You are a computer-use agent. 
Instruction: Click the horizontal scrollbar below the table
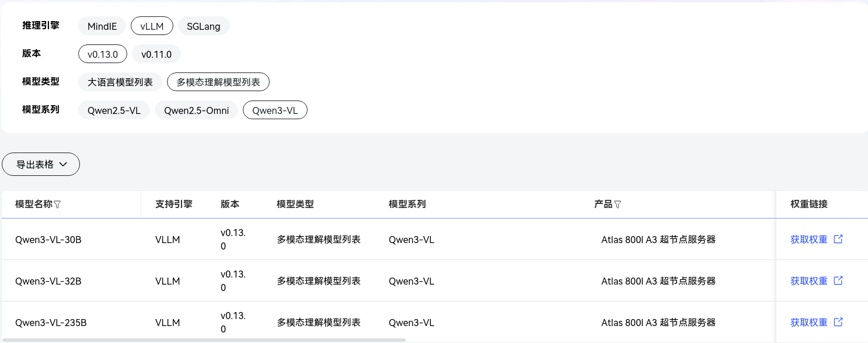(204, 339)
